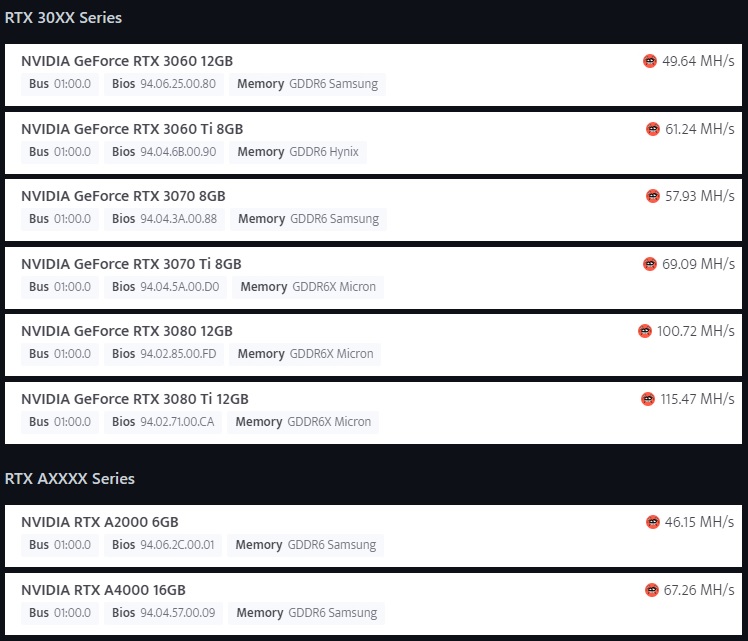Click Bios 94.06.25.00.80 tag on RTX 3060
The image size is (748, 641).
point(164,84)
